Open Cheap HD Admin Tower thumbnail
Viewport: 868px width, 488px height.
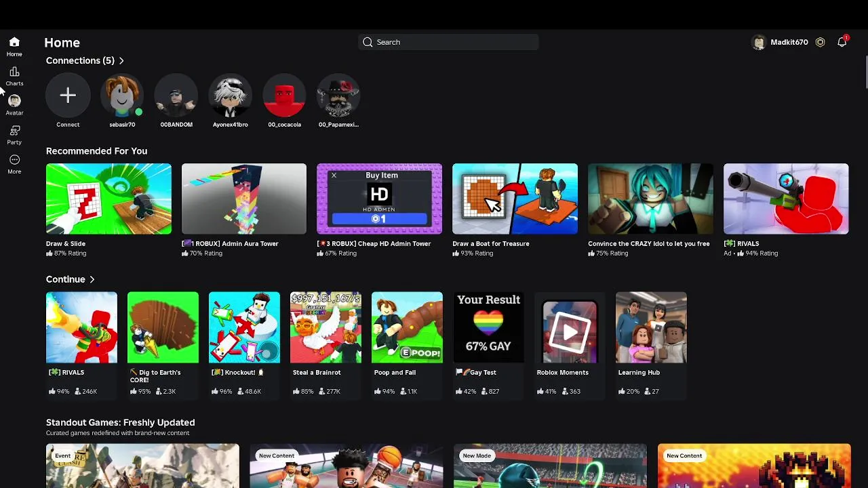tap(379, 199)
